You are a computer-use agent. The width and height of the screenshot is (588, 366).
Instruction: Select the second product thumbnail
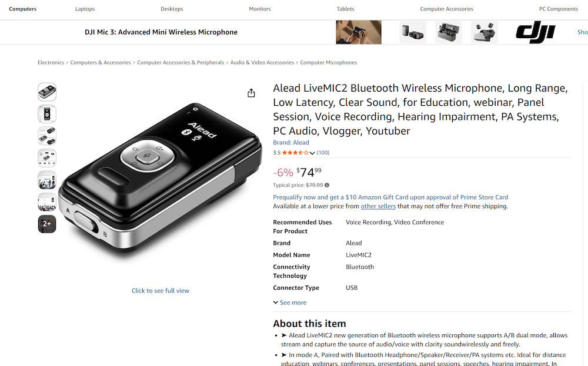click(47, 114)
